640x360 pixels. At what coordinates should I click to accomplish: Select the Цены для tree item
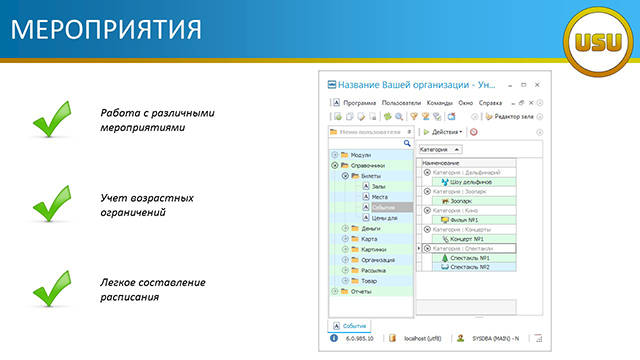point(384,218)
